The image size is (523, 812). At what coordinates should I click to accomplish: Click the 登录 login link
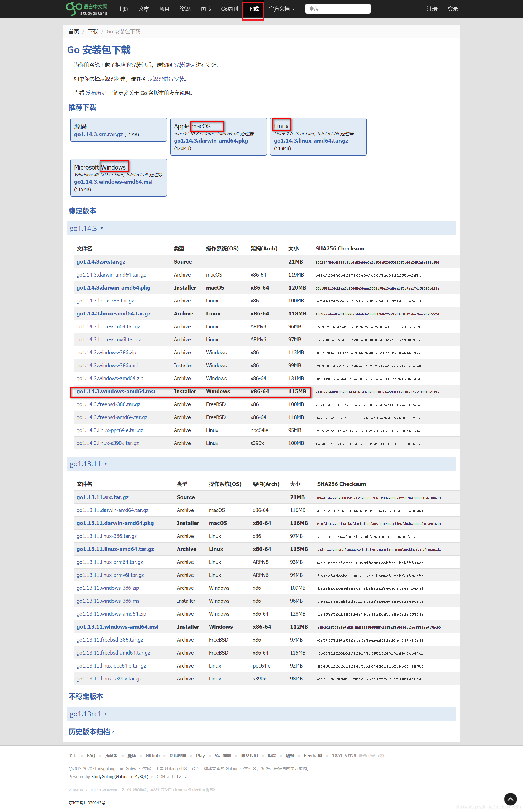[x=453, y=9]
